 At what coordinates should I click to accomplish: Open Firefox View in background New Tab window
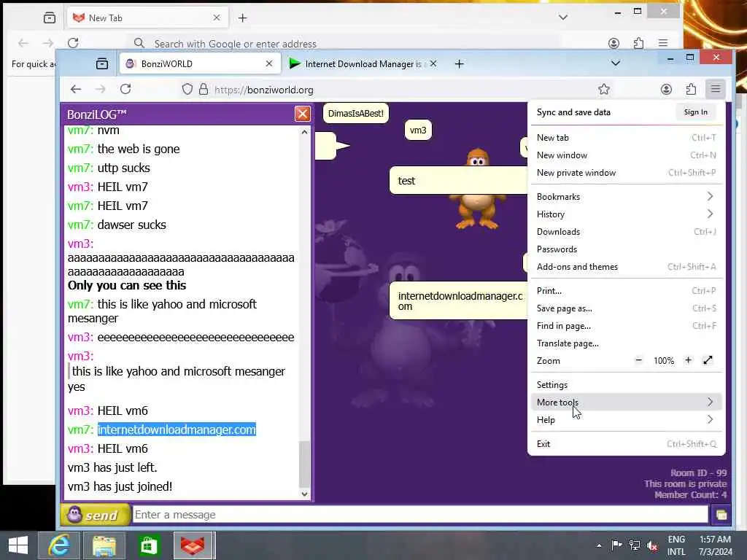[49, 17]
